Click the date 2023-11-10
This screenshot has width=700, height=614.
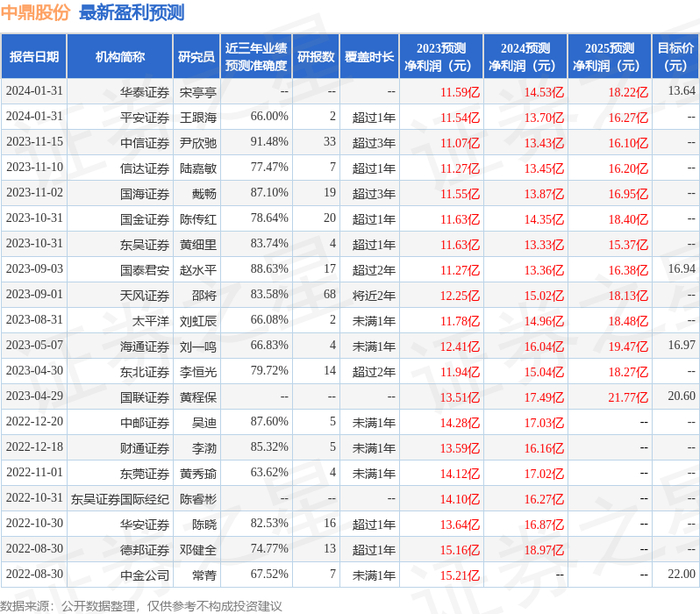pos(34,167)
